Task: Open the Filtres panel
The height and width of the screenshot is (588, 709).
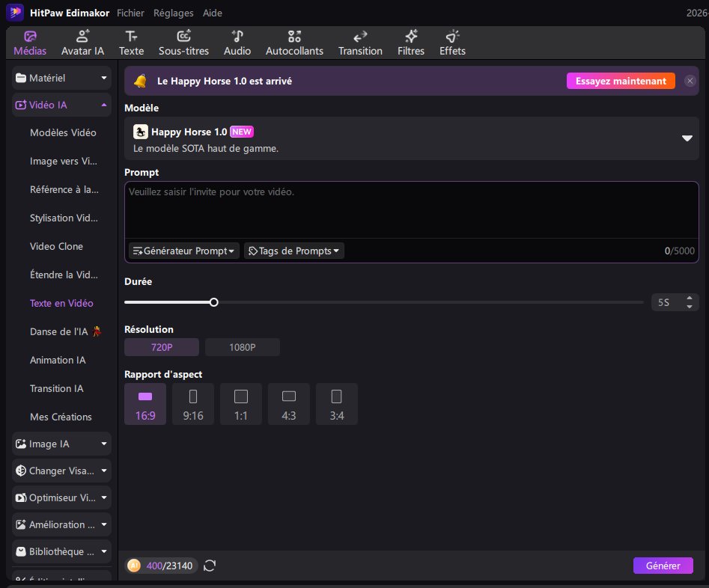Action: pyautogui.click(x=411, y=43)
